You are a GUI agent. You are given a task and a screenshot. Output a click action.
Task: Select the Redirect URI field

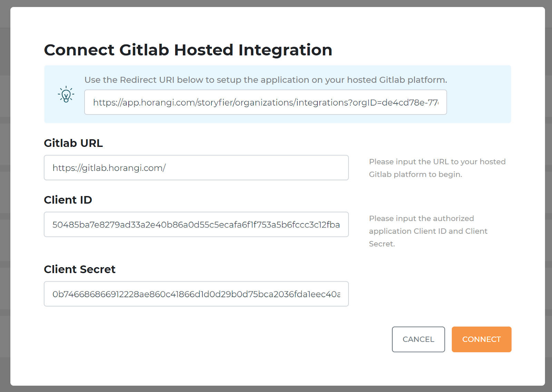(x=265, y=102)
